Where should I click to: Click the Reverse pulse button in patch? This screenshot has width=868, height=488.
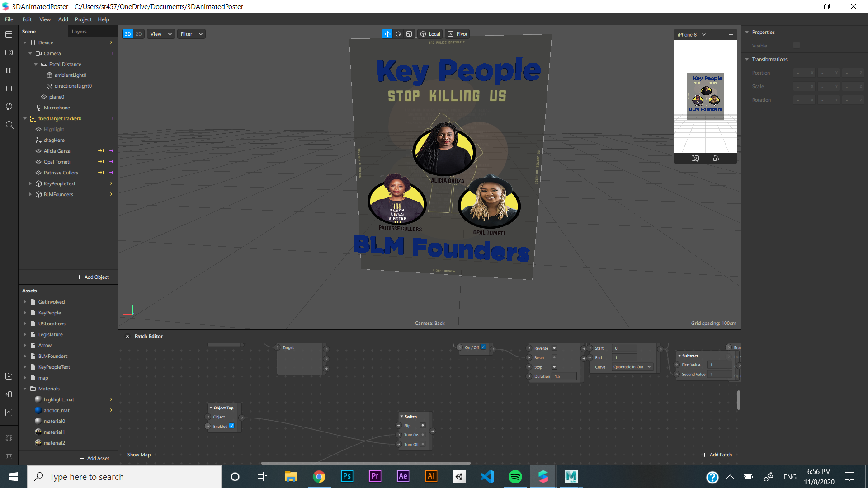[554, 348]
